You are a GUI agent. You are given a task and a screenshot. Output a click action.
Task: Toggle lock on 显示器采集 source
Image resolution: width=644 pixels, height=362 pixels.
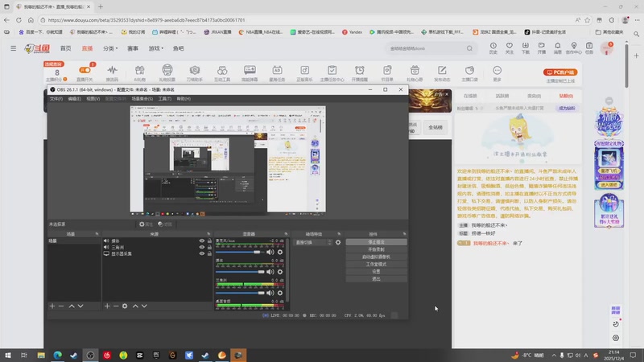(x=209, y=253)
